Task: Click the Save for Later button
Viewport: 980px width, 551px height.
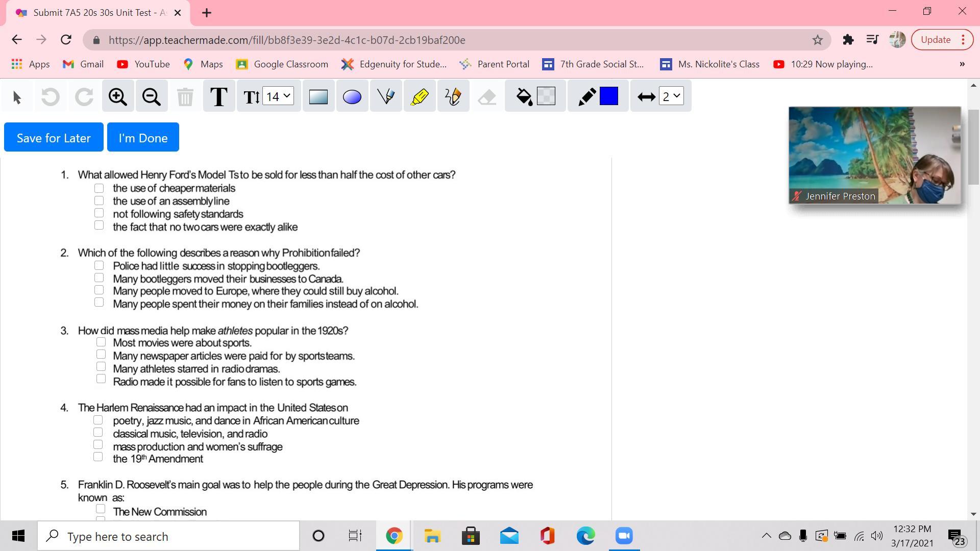Action: pos(54,137)
